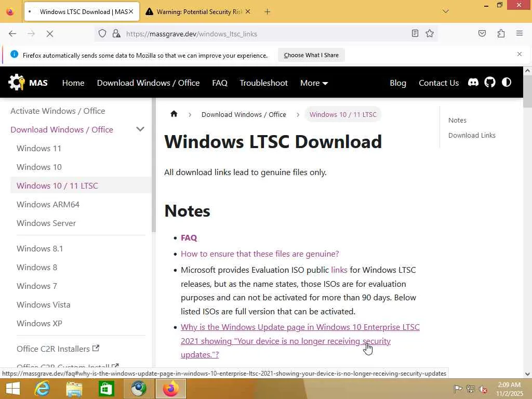The height and width of the screenshot is (399, 532).
Task: Jump to Download Links in table of contents
Action: [472, 135]
